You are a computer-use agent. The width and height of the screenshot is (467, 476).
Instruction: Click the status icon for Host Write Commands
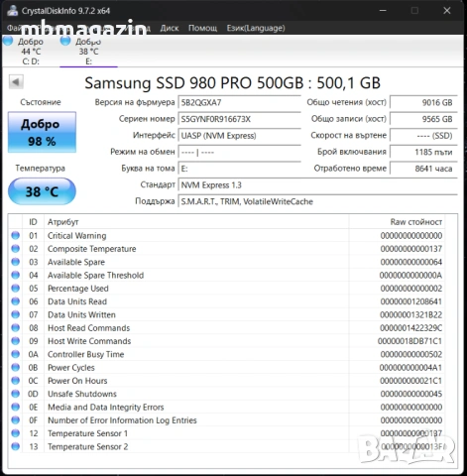(15, 341)
